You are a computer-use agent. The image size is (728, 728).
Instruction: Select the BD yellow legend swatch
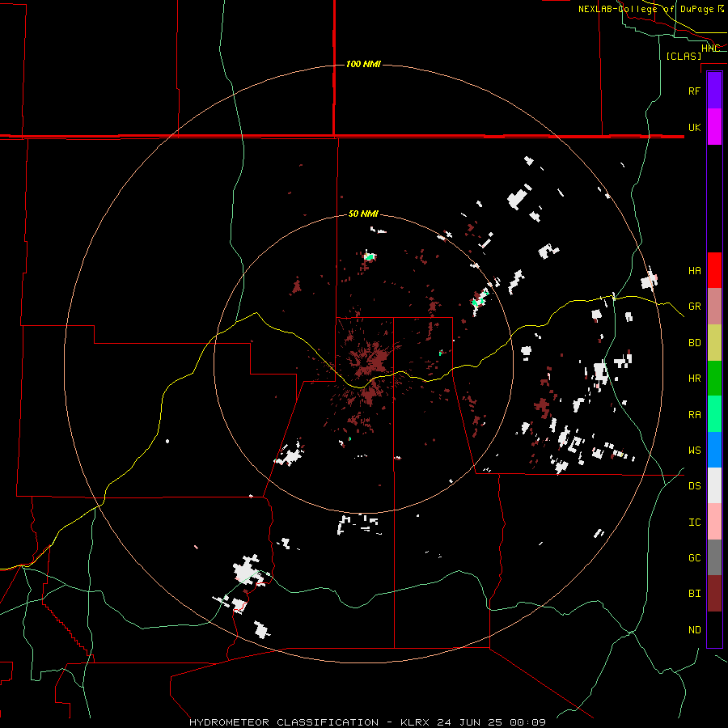pos(714,343)
